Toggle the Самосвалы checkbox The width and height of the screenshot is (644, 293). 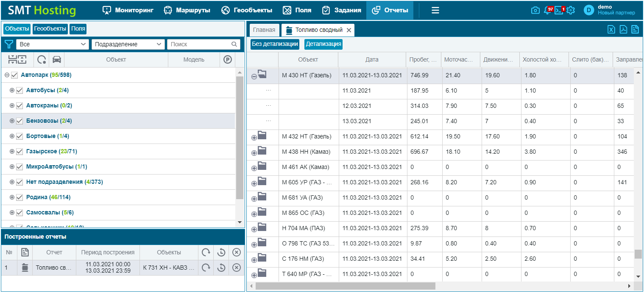[20, 213]
